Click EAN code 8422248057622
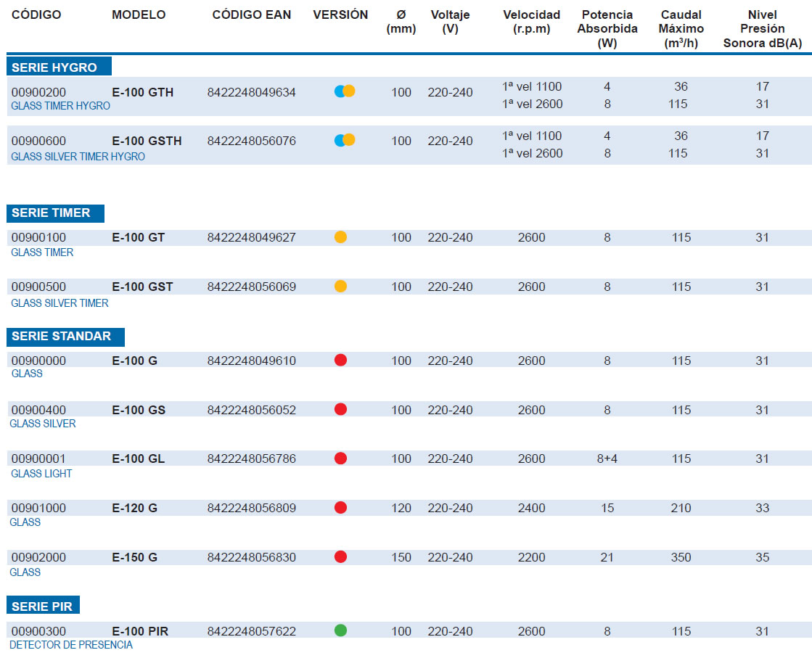812x658 pixels. [x=252, y=631]
